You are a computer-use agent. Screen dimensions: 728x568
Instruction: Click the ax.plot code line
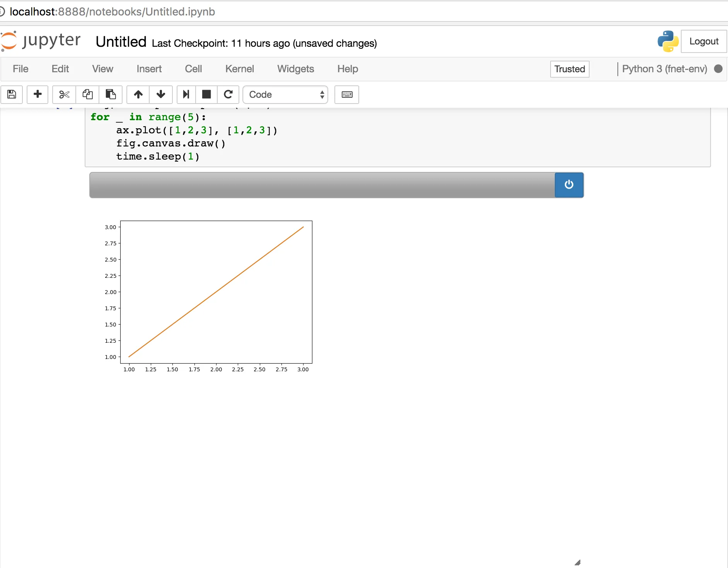pos(197,130)
